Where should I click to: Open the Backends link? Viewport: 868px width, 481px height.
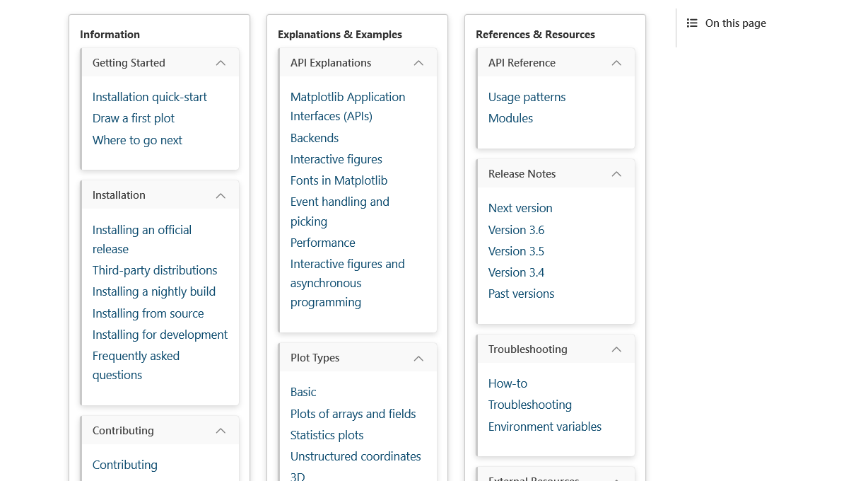(x=315, y=138)
